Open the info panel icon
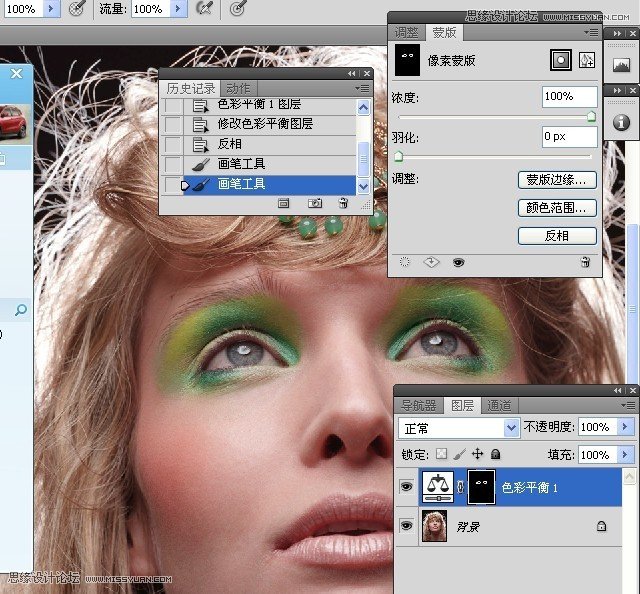This screenshot has width=640, height=594. [x=622, y=122]
